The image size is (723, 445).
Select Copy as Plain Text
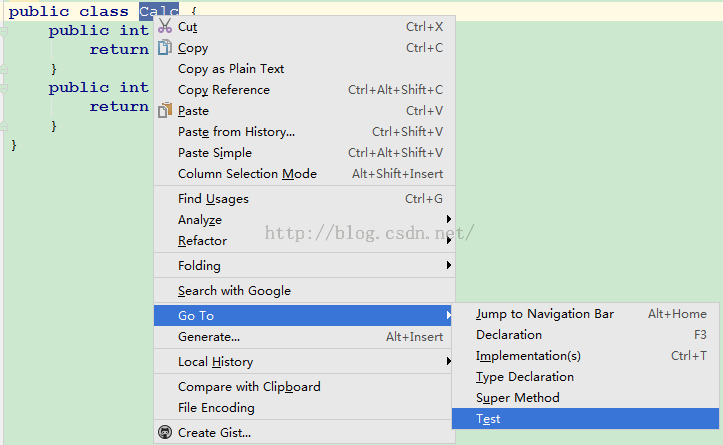(x=304, y=69)
